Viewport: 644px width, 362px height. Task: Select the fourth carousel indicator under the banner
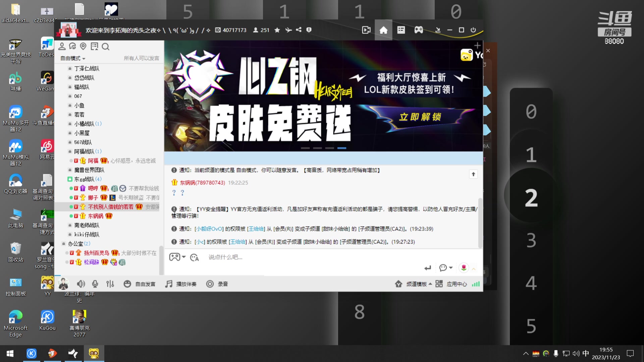[342, 147]
